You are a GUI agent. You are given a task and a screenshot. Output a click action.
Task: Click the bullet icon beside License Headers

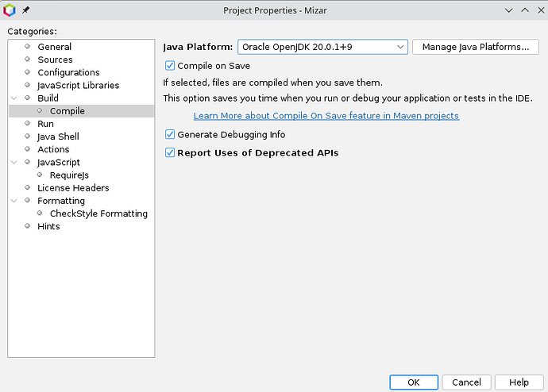(x=27, y=187)
